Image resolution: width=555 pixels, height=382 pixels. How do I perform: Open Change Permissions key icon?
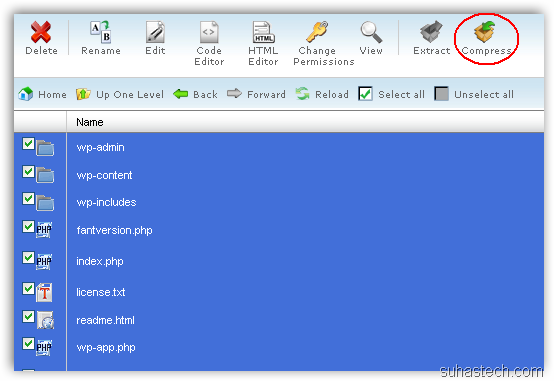pyautogui.click(x=317, y=32)
